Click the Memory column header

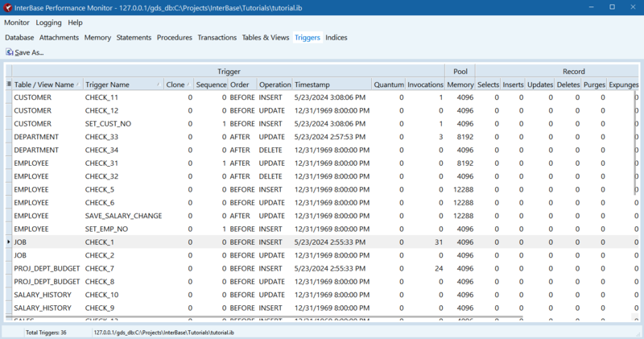pos(460,85)
